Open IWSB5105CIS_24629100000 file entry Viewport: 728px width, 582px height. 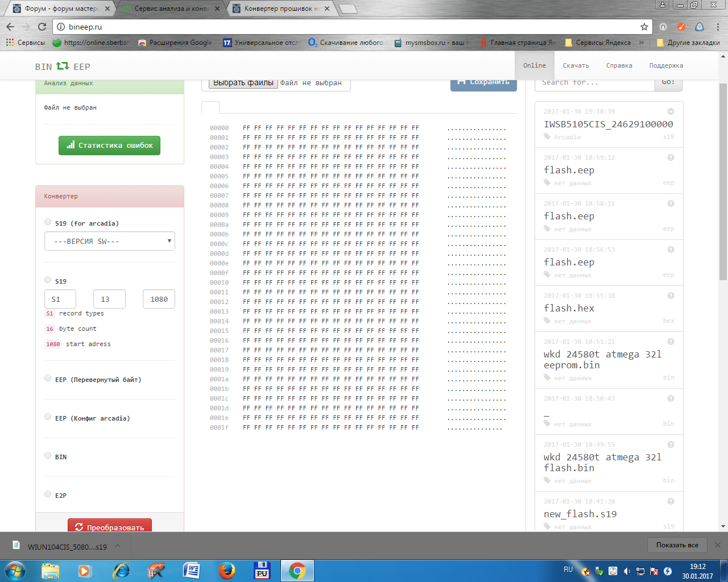pyautogui.click(x=608, y=124)
